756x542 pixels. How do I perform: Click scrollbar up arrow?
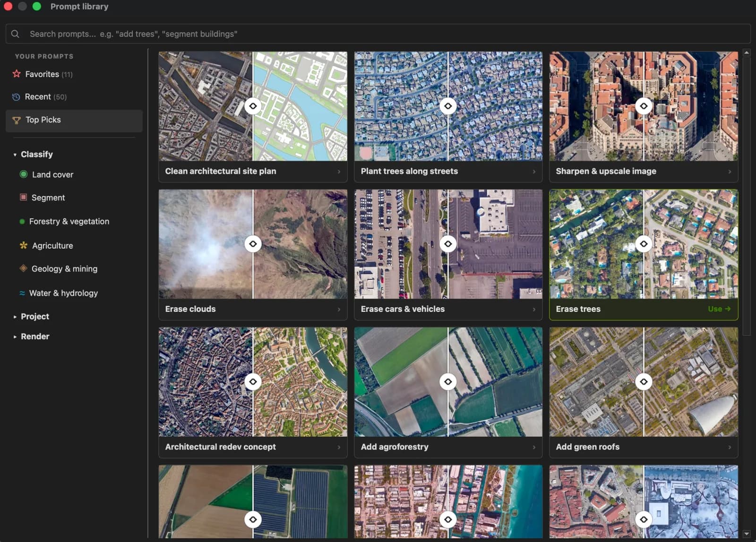pos(747,53)
